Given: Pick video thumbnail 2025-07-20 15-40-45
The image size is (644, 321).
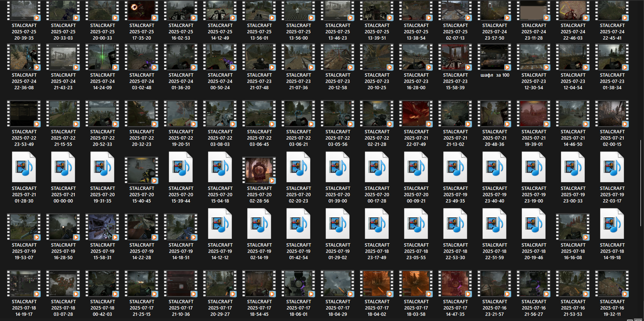Looking at the screenshot, I should [142, 170].
